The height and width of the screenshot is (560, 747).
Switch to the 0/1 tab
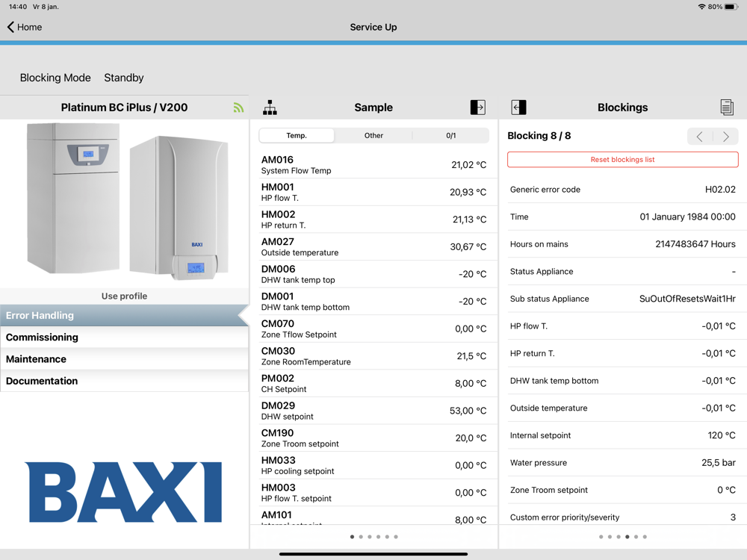tap(450, 136)
